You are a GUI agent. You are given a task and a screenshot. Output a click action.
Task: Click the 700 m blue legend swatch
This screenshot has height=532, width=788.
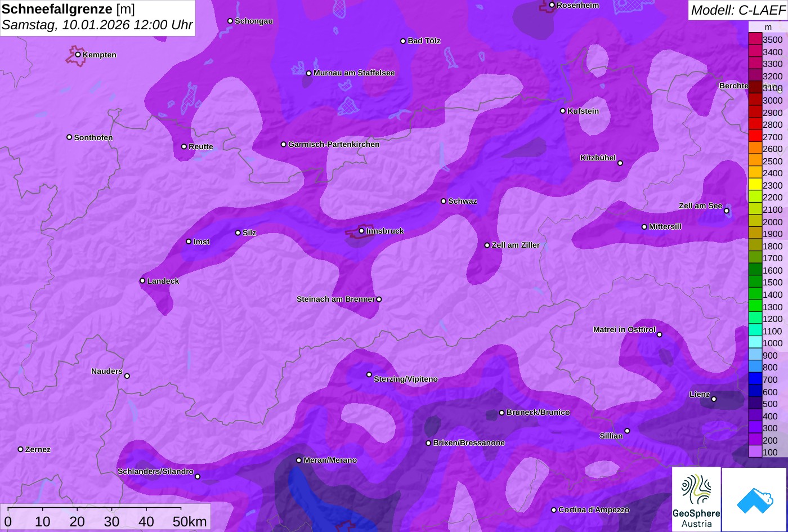coord(755,379)
